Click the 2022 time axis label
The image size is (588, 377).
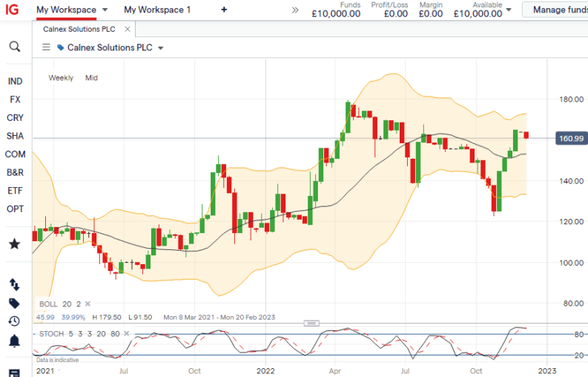click(x=265, y=371)
